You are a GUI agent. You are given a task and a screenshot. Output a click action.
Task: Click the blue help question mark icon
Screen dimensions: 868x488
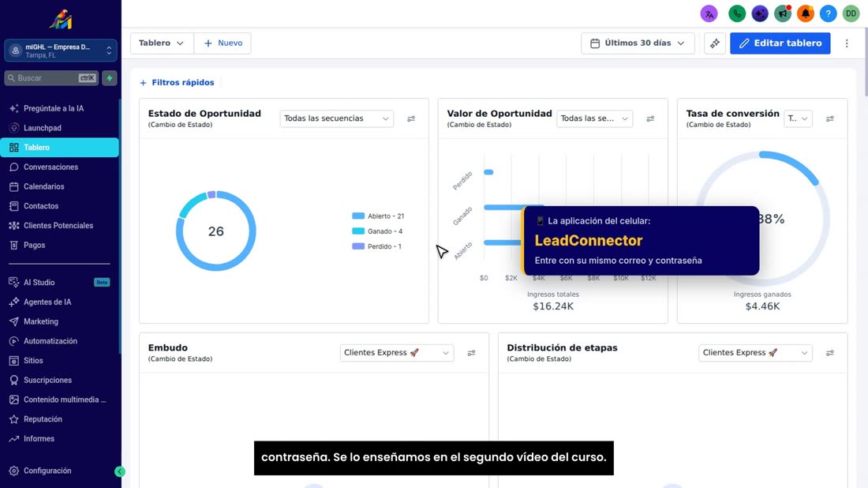pyautogui.click(x=828, y=13)
